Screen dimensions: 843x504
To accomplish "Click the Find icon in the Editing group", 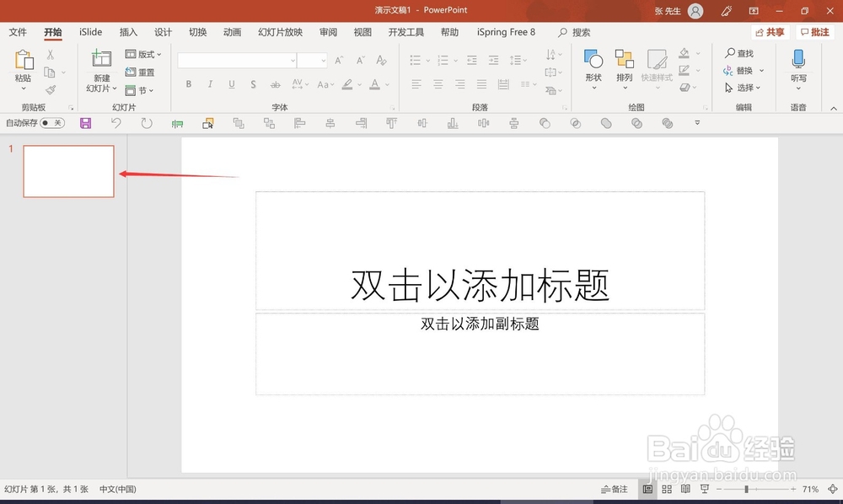I will click(742, 52).
